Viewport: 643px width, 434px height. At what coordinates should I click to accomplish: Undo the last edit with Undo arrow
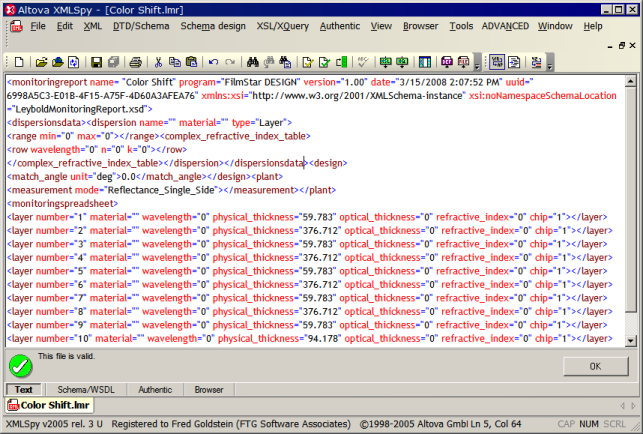coord(213,62)
